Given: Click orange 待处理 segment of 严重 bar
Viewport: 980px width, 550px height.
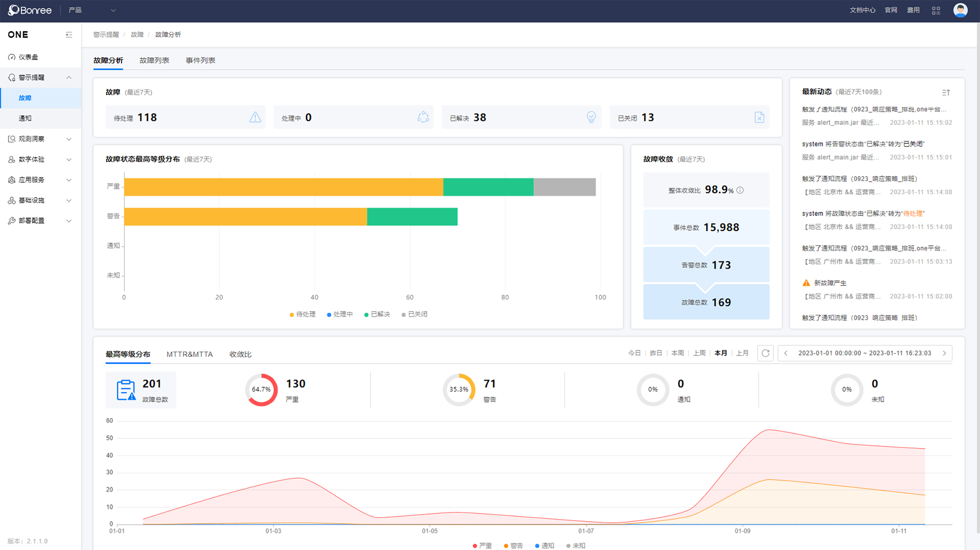Looking at the screenshot, I should (x=283, y=187).
